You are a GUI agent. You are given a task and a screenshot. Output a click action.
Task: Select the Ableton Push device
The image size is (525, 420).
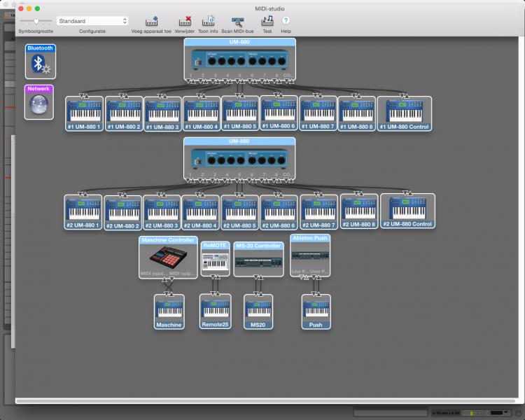(x=310, y=255)
